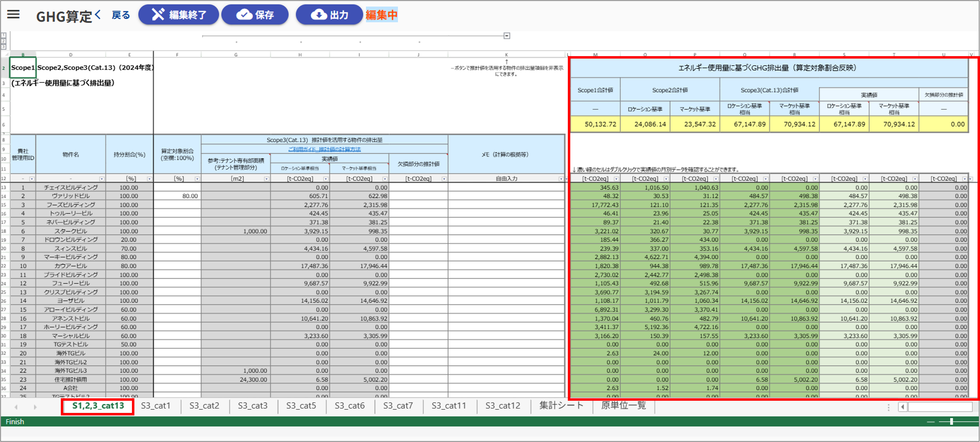The height and width of the screenshot is (442, 980).
Task: Click the horizontal scrollbar left arrow
Action: pos(902,407)
